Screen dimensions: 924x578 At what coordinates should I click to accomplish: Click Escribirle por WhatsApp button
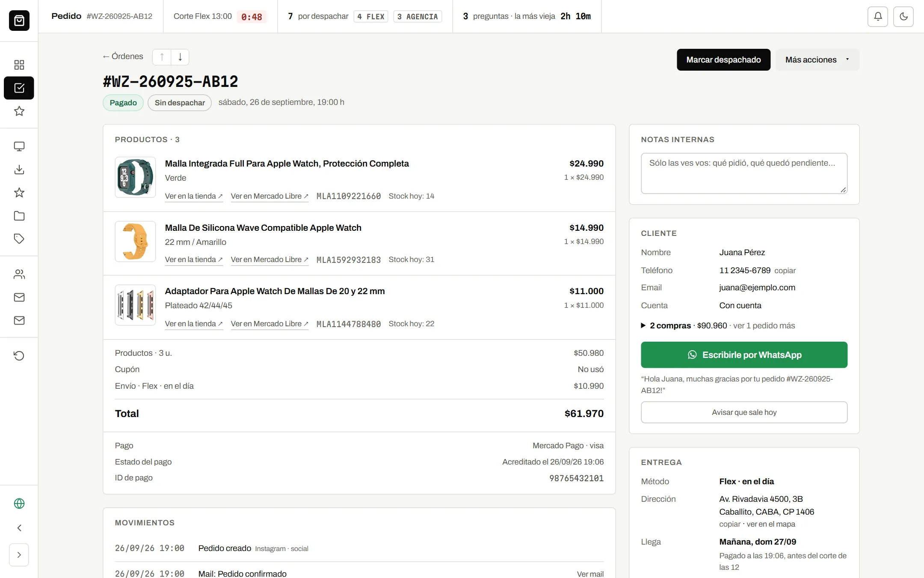pos(744,355)
